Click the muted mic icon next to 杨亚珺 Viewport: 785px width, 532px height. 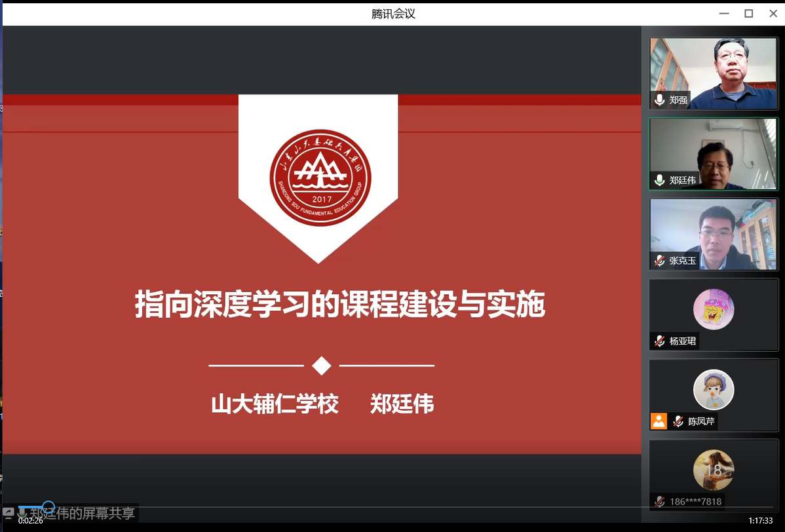click(x=660, y=341)
